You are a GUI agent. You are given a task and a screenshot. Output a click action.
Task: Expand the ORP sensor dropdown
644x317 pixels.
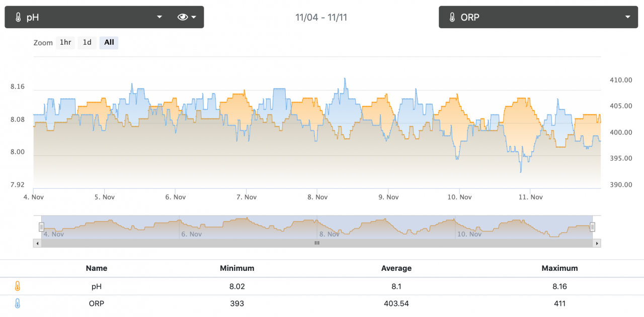627,17
